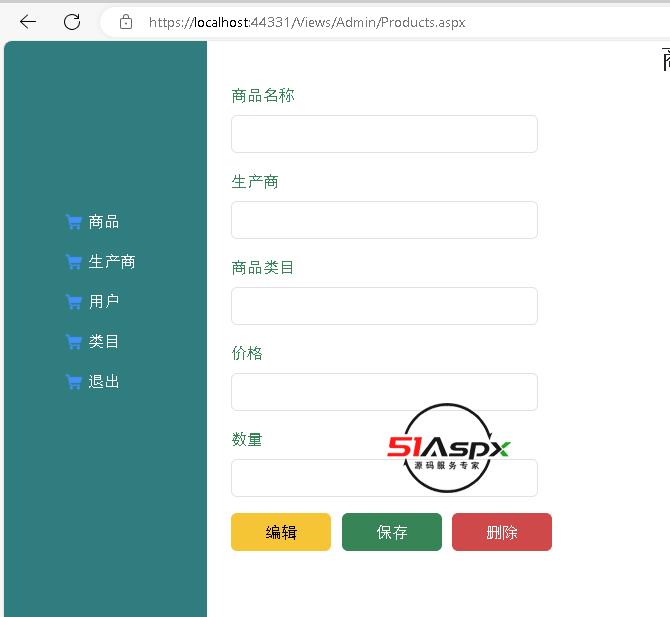Click the 数量 field label

coord(247,440)
